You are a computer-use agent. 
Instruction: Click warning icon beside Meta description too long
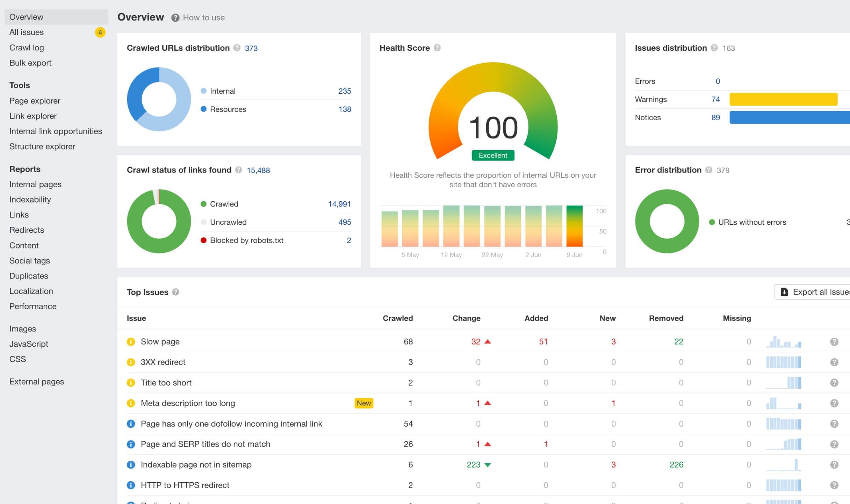[x=131, y=403]
